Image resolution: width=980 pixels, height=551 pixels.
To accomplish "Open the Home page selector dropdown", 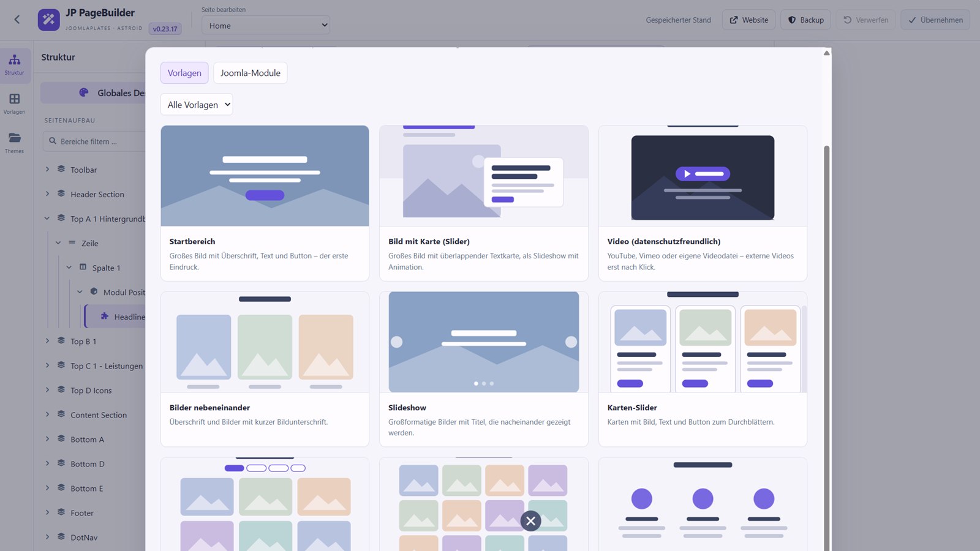I will click(x=266, y=25).
